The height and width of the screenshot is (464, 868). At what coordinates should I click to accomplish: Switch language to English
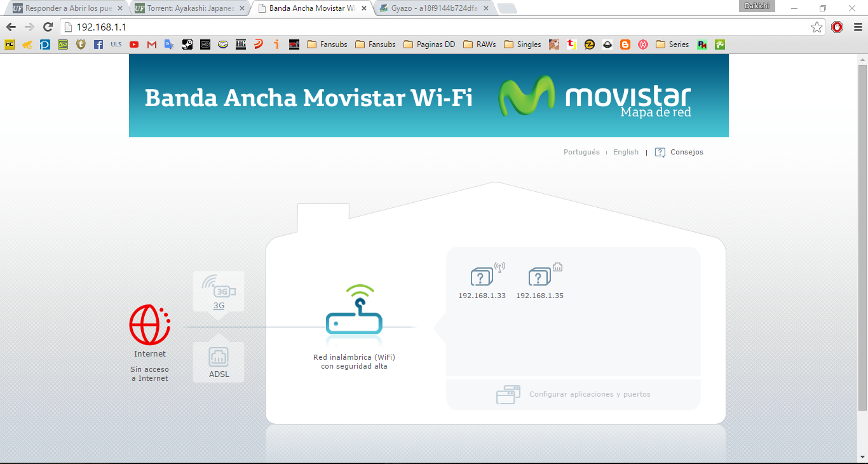point(626,153)
